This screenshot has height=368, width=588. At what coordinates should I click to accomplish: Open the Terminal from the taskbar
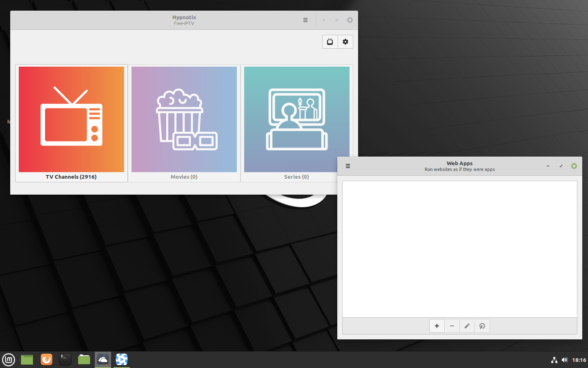[65, 359]
